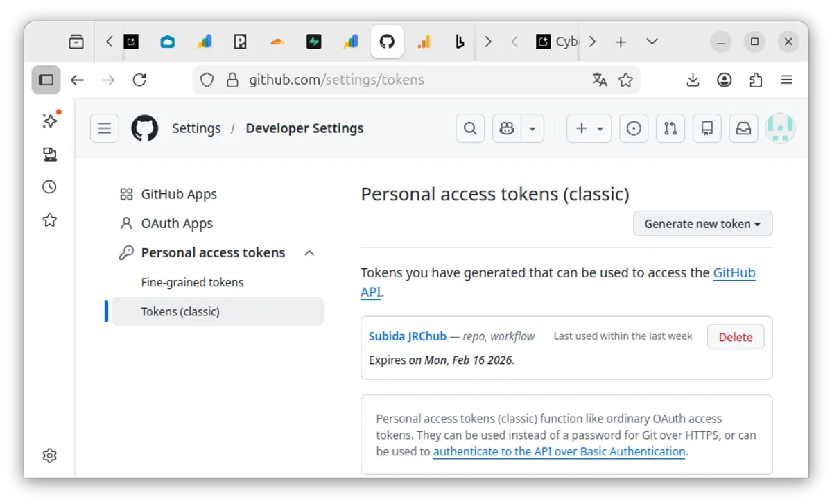Go back to the previous page

[x=77, y=80]
